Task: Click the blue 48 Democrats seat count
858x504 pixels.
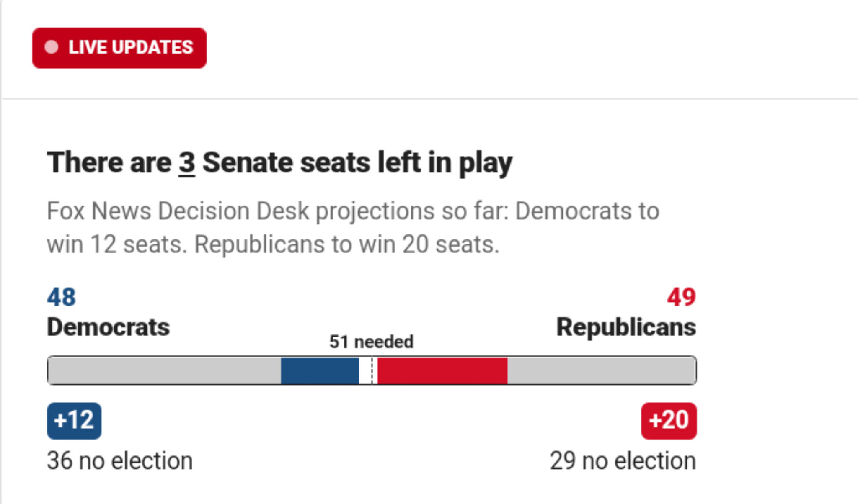Action: 61,297
